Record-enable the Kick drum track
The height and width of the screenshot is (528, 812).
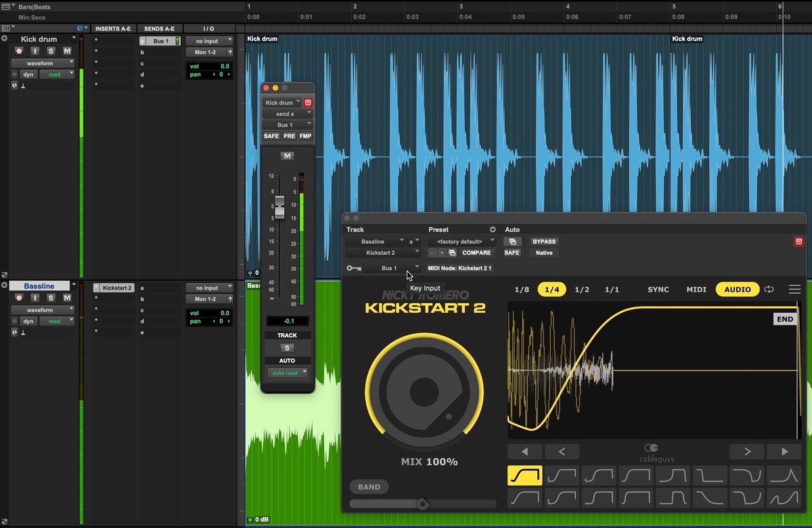(19, 51)
